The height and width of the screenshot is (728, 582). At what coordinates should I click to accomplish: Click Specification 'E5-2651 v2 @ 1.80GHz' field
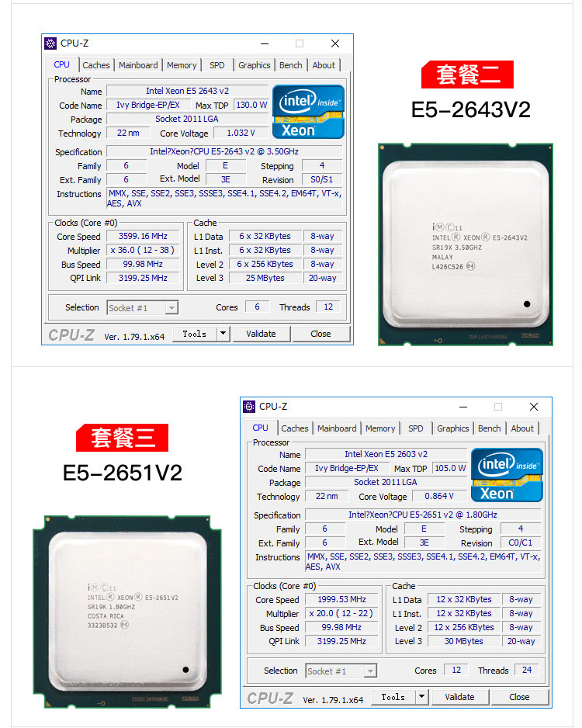(423, 515)
